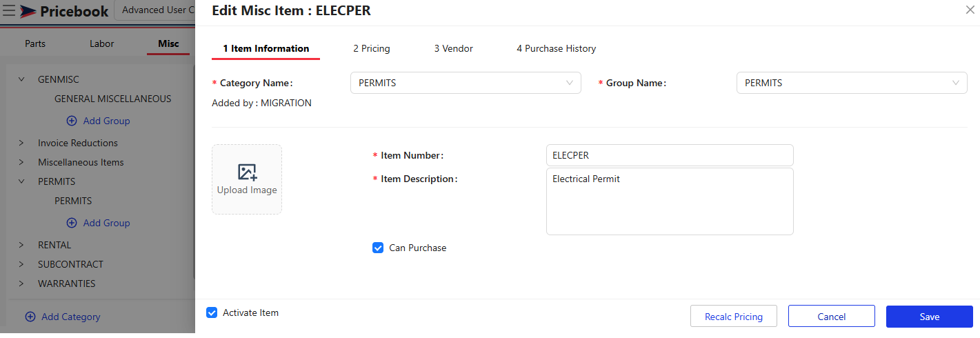This screenshot has width=980, height=338.
Task: Go to the 3 Vendor tab
Action: point(454,48)
